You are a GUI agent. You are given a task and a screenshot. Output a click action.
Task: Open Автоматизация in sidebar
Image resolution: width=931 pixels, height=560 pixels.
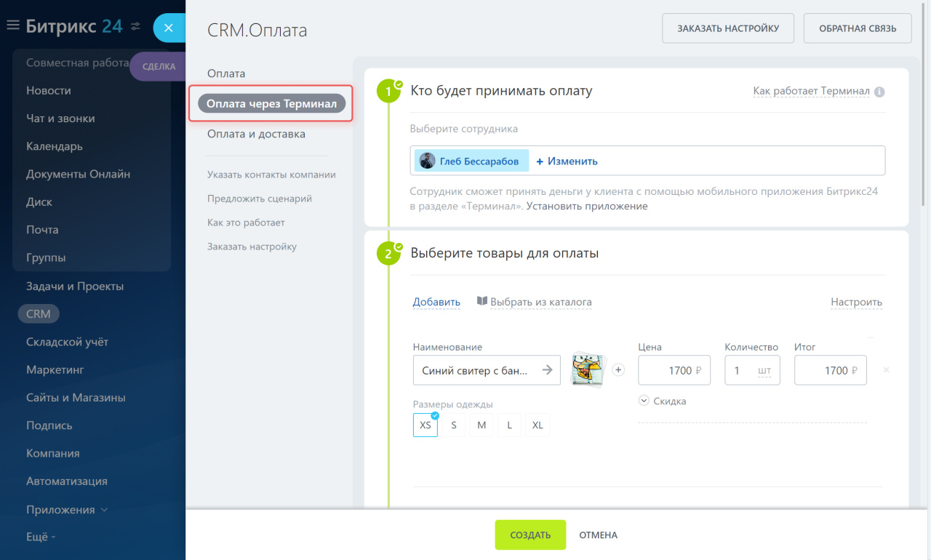(x=67, y=481)
